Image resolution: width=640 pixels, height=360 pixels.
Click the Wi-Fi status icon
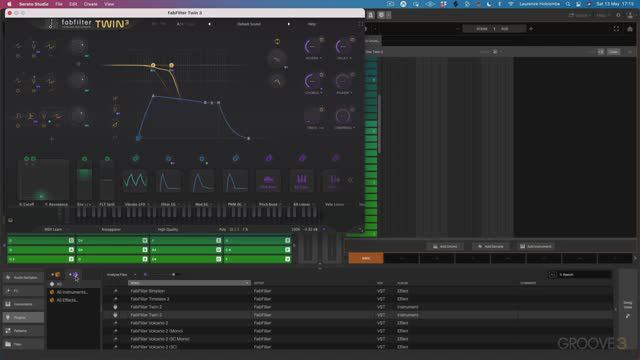coord(511,4)
